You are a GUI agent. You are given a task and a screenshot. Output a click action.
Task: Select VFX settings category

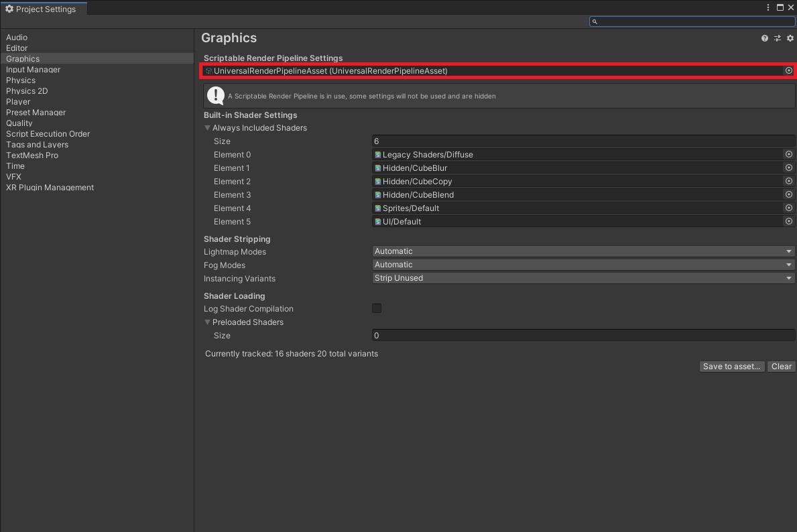(97, 176)
